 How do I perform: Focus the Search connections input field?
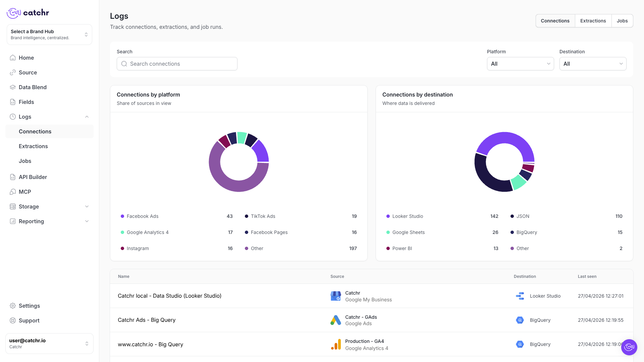click(177, 64)
